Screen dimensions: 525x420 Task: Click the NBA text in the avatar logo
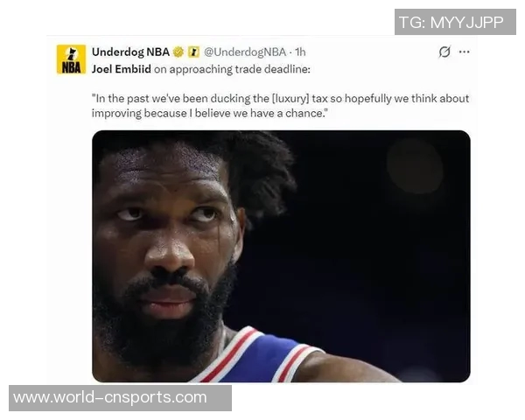point(71,67)
